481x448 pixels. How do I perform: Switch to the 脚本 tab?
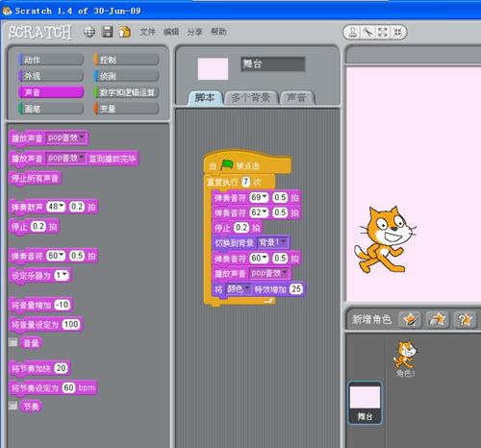pos(205,97)
